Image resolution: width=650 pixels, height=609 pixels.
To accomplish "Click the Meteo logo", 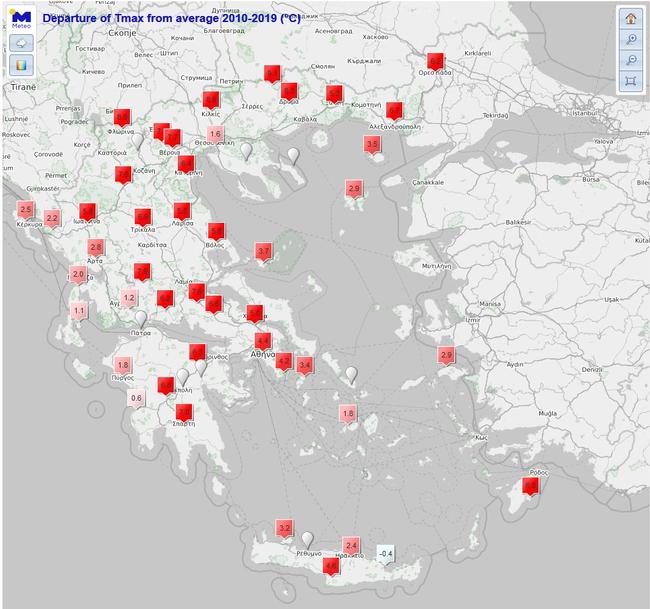I will [x=21, y=18].
